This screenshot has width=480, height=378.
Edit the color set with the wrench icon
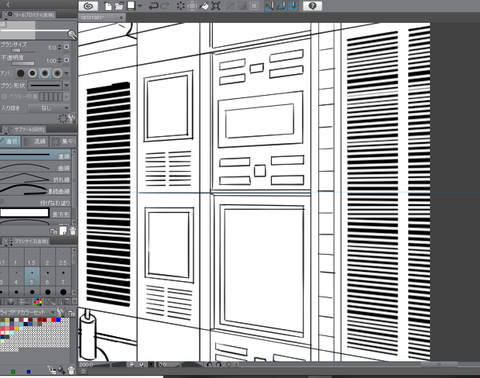pyautogui.click(x=61, y=312)
